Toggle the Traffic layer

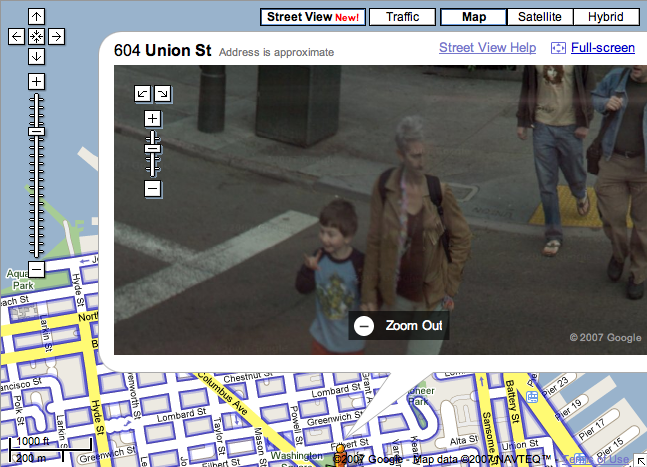click(402, 17)
